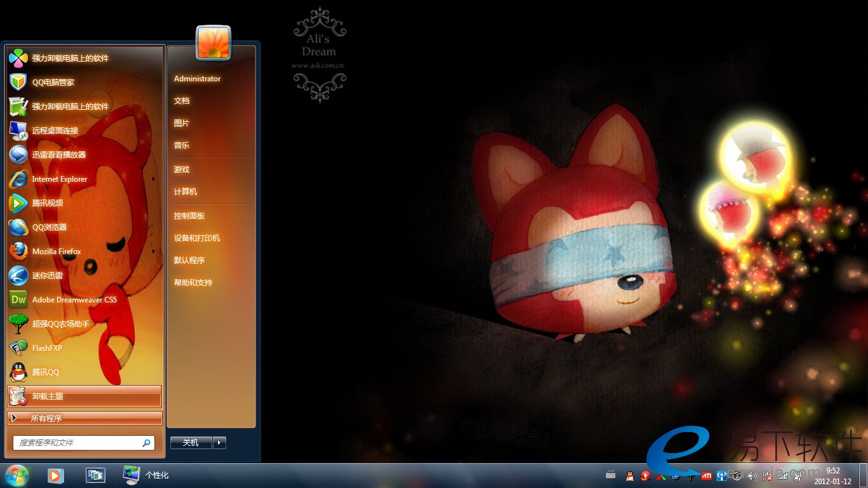This screenshot has height=488, width=868.
Task: Open 远程桌面连接 (Remote Desktop)
Action: click(55, 131)
